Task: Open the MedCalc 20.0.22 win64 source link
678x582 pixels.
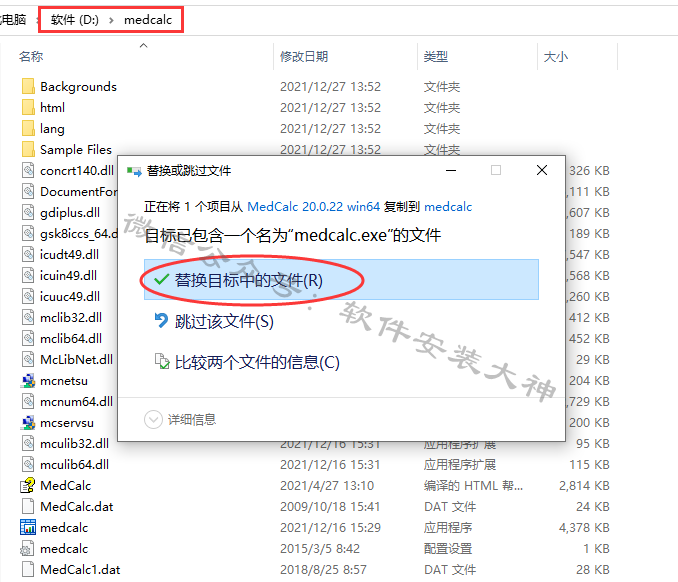Action: pos(313,207)
